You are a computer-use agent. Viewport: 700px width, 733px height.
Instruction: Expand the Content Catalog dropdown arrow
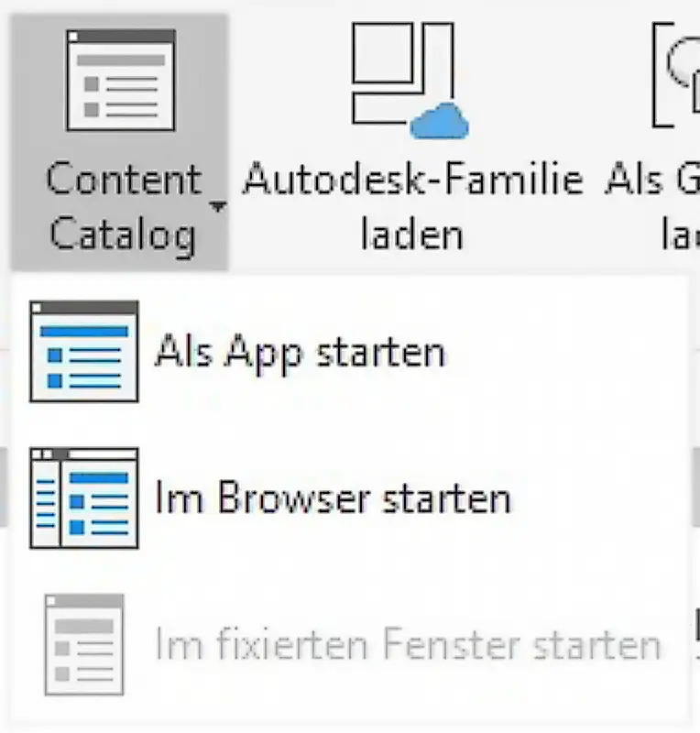point(218,206)
